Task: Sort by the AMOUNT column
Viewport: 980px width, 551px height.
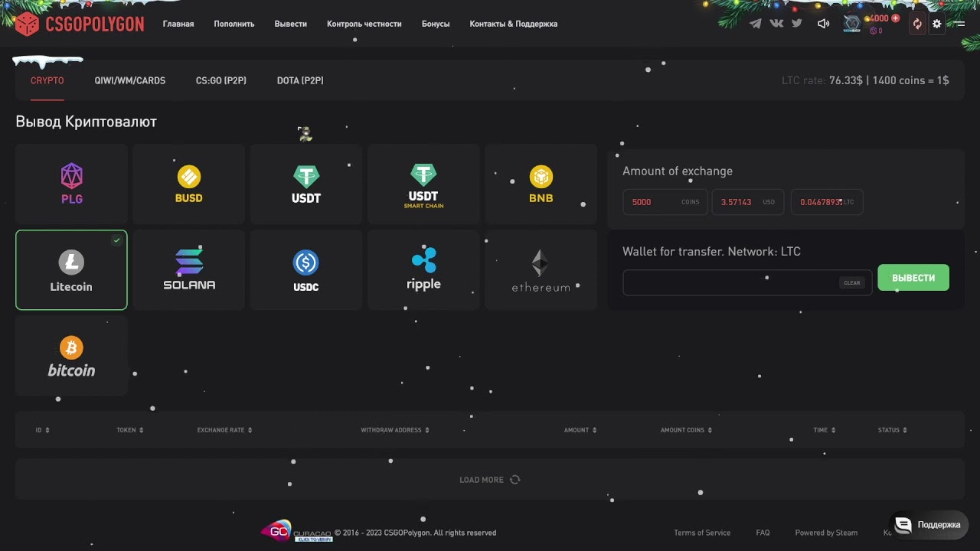Action: point(580,430)
